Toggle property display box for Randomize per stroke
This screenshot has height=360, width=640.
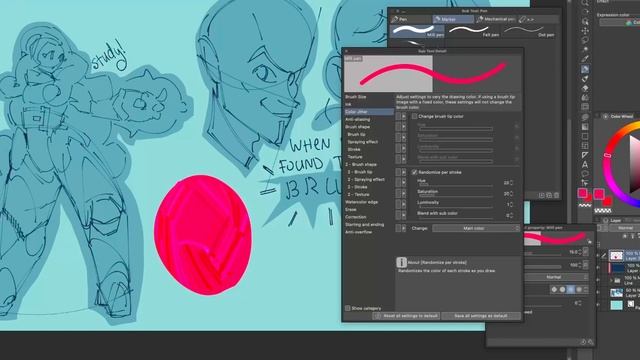[x=398, y=172]
